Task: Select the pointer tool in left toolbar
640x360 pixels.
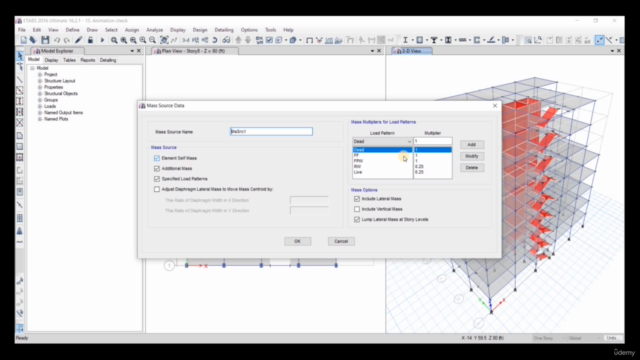Action: pyautogui.click(x=20, y=55)
